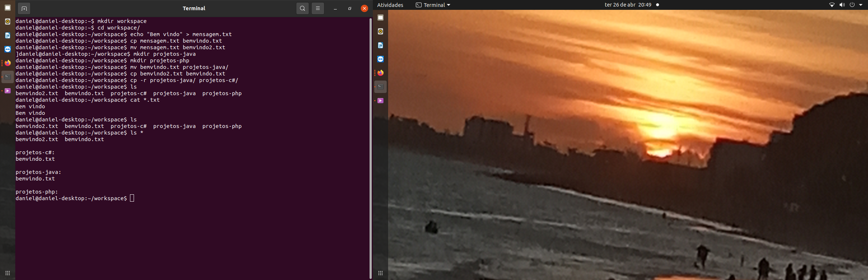Open the Terminal app menu in the top bar
Screen dimensions: 868x280
coord(433,5)
